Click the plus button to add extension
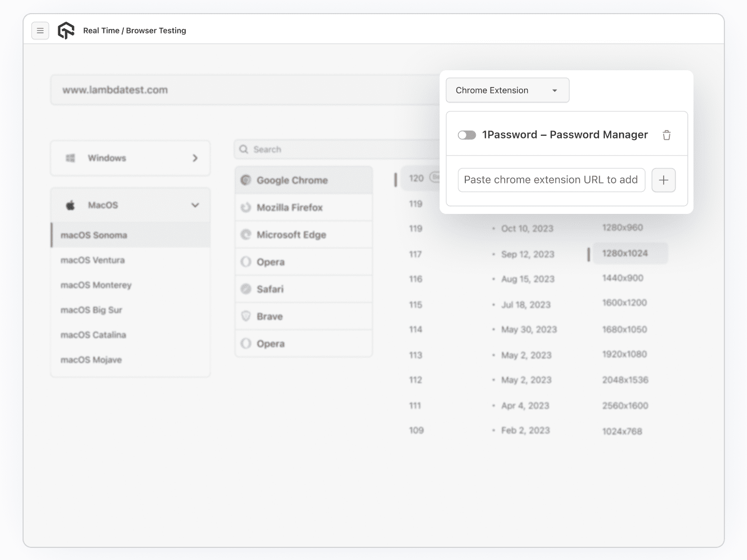 663,180
